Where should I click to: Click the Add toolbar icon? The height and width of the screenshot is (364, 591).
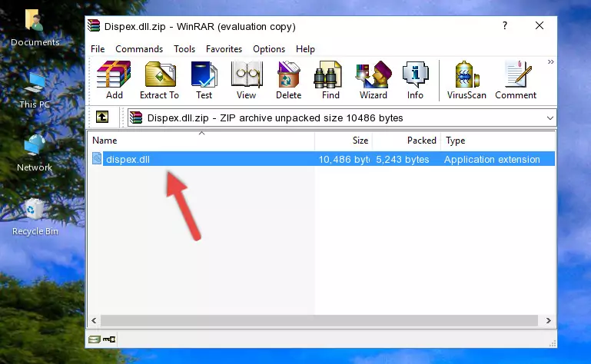tap(114, 80)
